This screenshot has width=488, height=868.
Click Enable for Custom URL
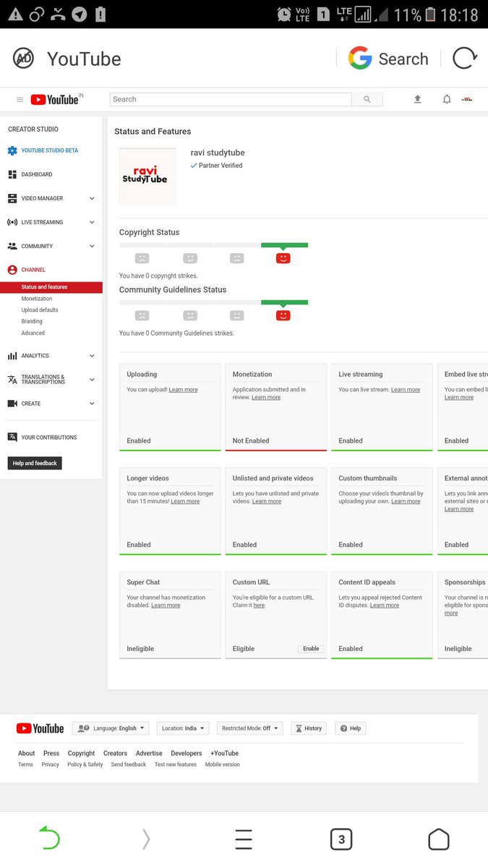coord(311,649)
